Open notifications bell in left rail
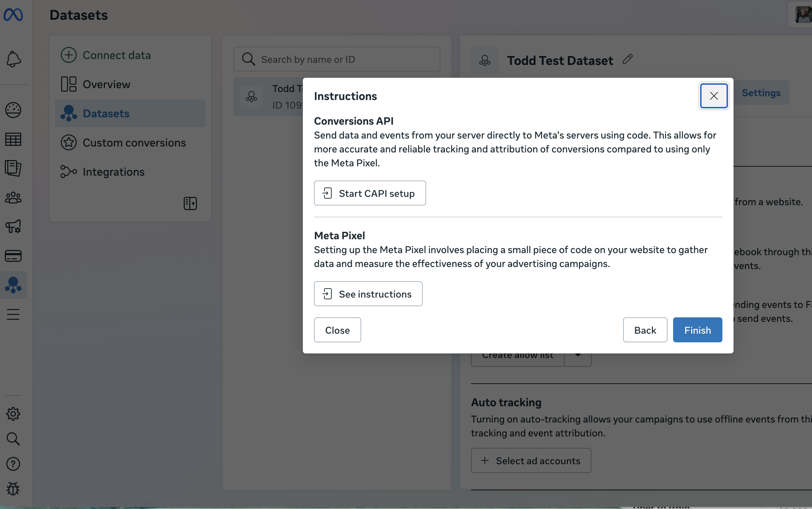Screen dimensions: 812x509 (x=14, y=59)
